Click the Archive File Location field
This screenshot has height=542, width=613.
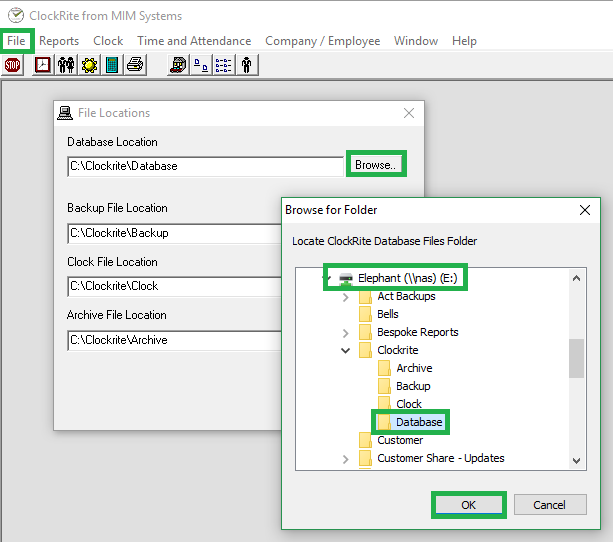(174, 340)
